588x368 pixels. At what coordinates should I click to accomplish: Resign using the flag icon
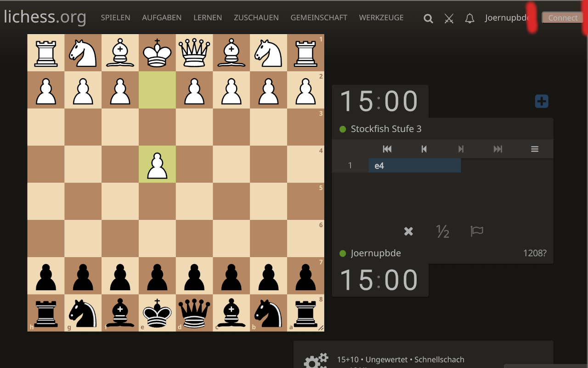click(x=477, y=231)
